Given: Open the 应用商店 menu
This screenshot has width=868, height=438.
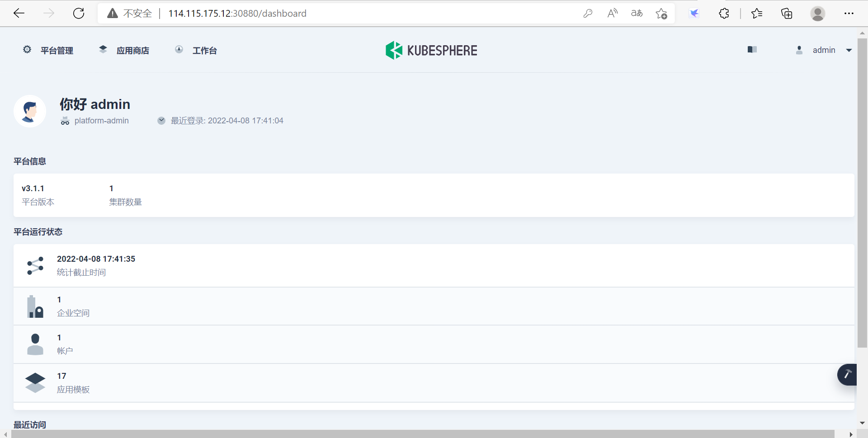Looking at the screenshot, I should (x=133, y=50).
